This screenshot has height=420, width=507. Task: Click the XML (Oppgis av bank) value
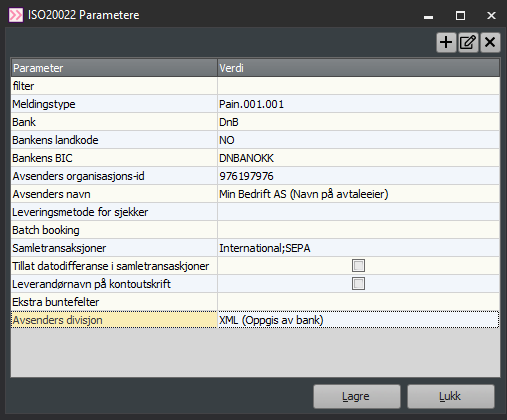coord(358,320)
